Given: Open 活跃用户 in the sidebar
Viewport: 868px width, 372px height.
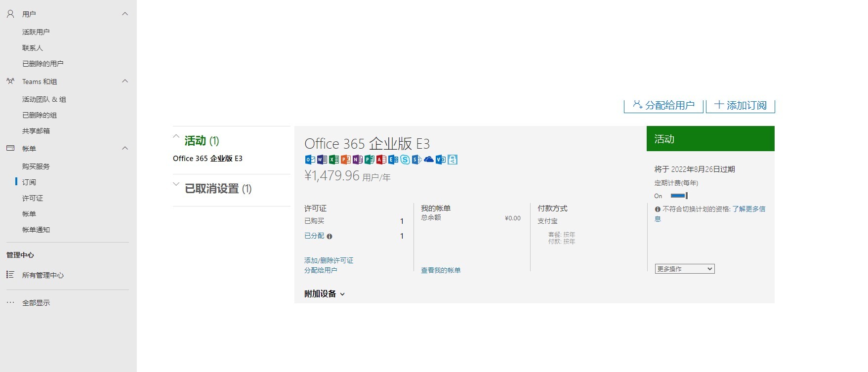Looking at the screenshot, I should [x=36, y=32].
